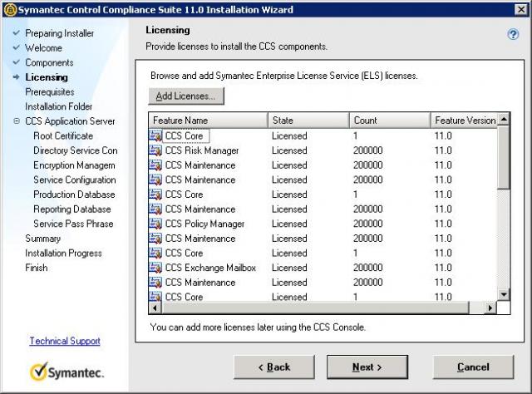The width and height of the screenshot is (532, 394).
Task: Click the license list scroll down arrow
Action: (504, 294)
